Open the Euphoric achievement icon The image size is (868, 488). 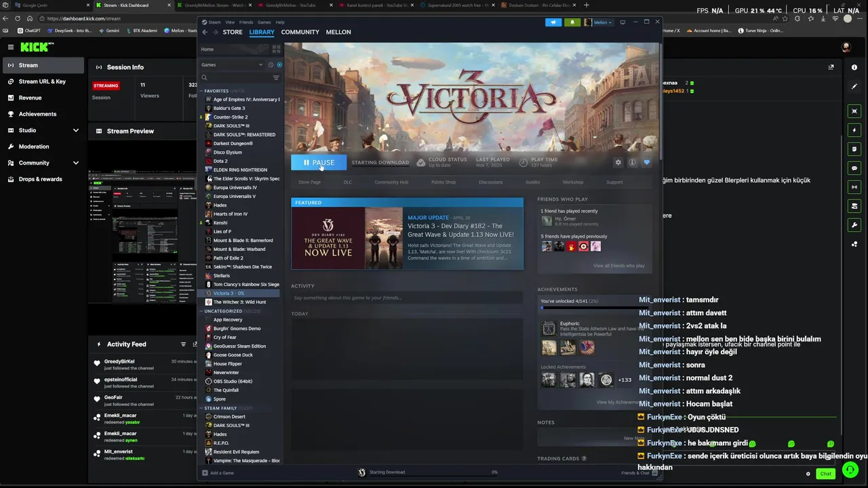[x=549, y=329]
